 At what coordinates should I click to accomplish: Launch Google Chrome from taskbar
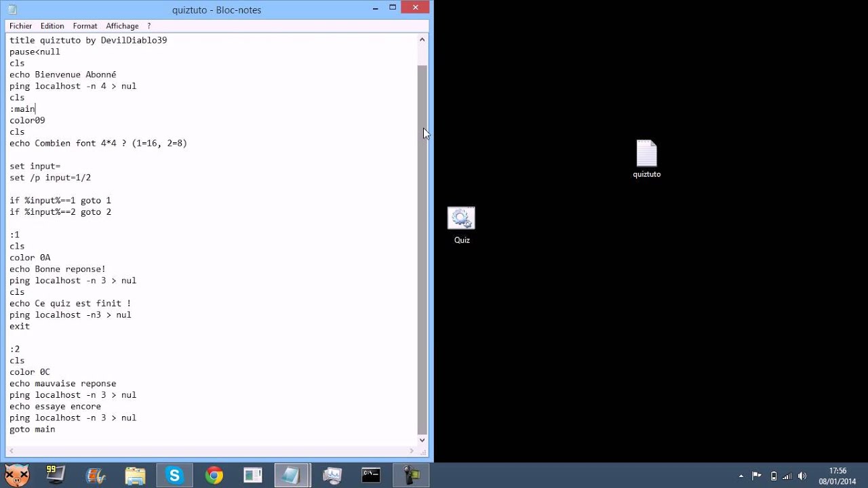[214, 476]
